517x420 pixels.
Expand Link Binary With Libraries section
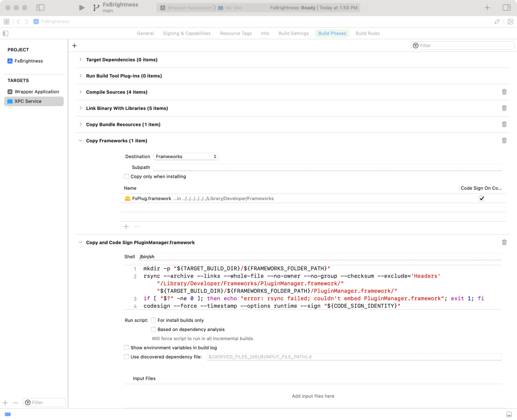click(x=81, y=108)
